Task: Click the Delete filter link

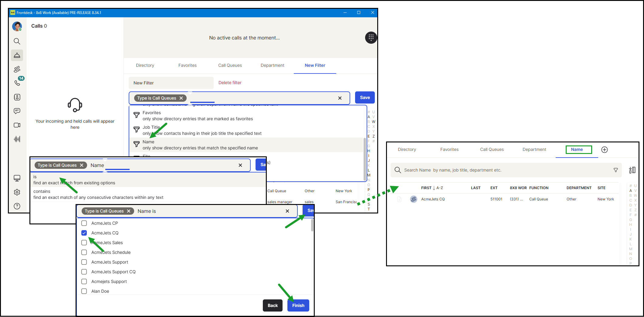Action: [230, 83]
